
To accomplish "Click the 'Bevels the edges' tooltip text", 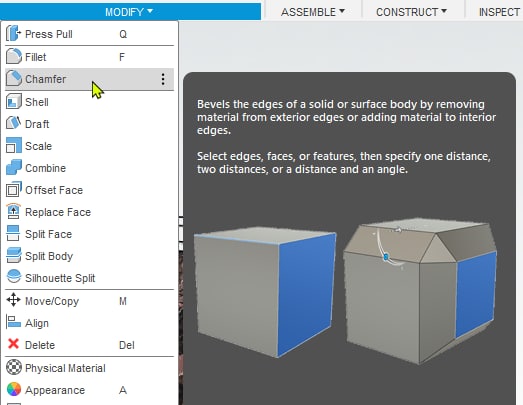I will pos(346,117).
